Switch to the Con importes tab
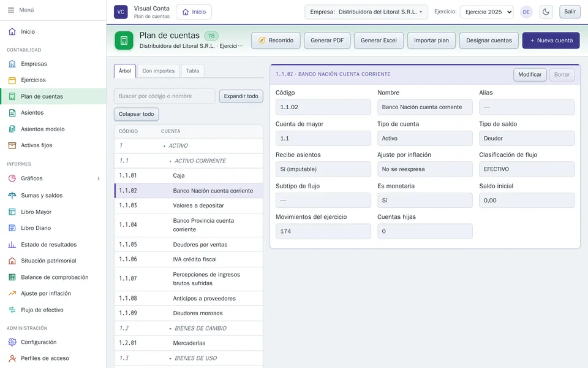Viewport: 588px width, 368px height. [158, 71]
